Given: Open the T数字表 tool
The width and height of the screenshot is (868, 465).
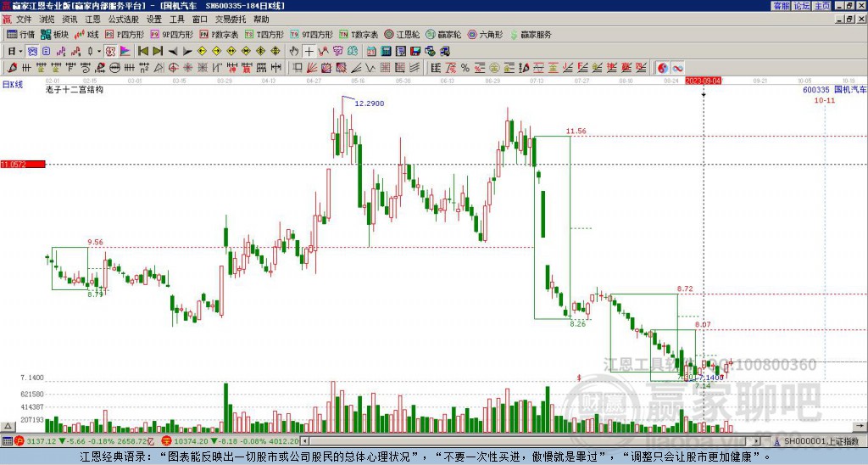Looking at the screenshot, I should 359,34.
